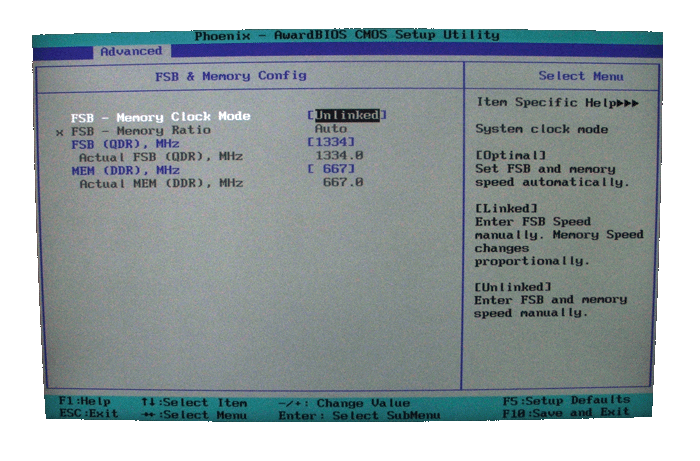
Task: Select the Advanced tab
Action: [x=131, y=51]
